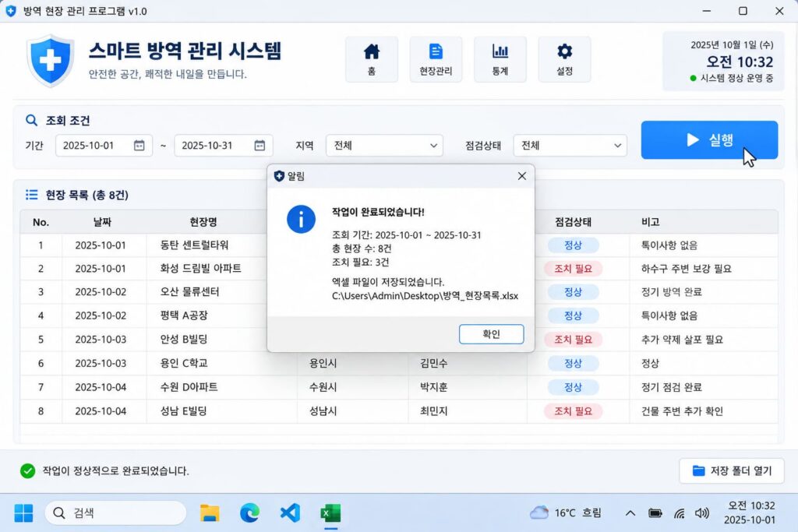Viewport: 798px width, 532px height.
Task: Click status text 작업이 정상적으로 완료되었습니다.
Action: (x=115, y=471)
